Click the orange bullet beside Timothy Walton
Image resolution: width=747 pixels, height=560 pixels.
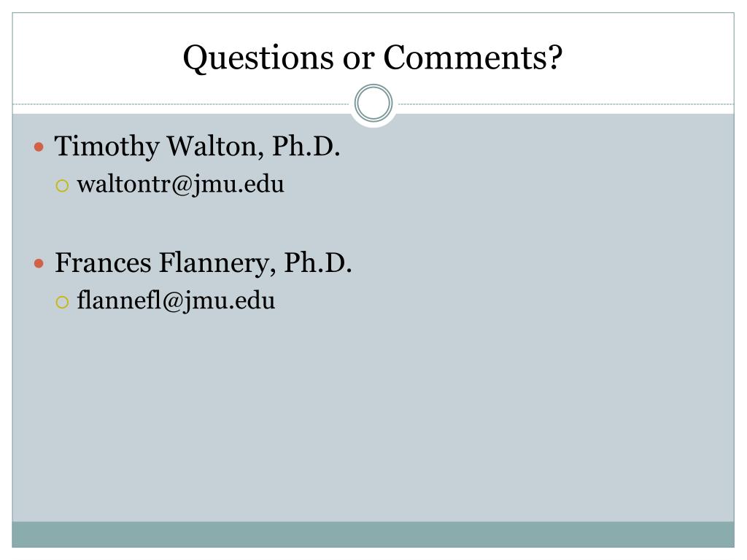pyautogui.click(x=39, y=147)
